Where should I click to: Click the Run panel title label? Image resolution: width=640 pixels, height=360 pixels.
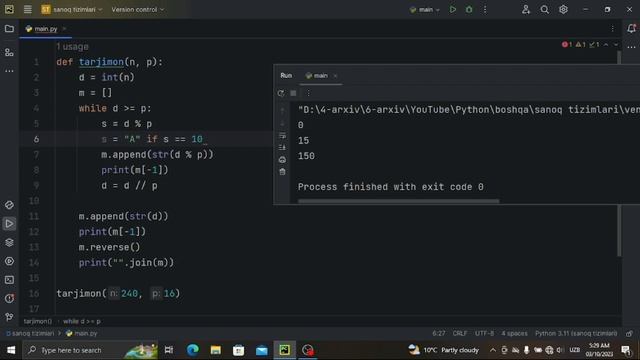pos(286,76)
